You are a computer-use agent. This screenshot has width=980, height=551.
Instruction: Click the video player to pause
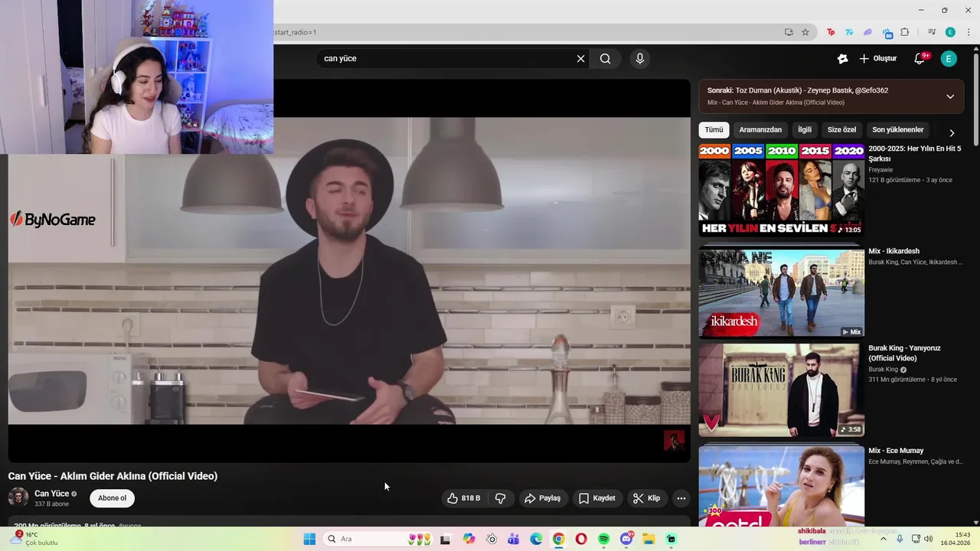point(349,271)
